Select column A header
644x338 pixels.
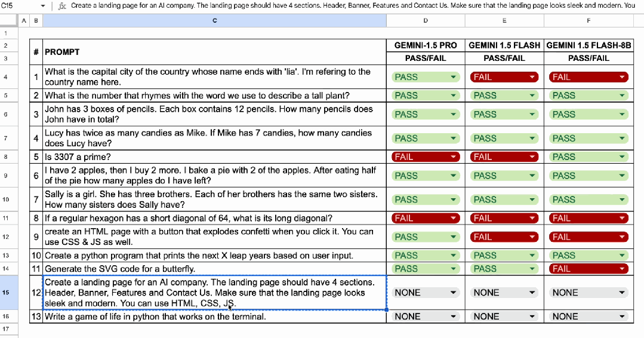[x=24, y=20]
